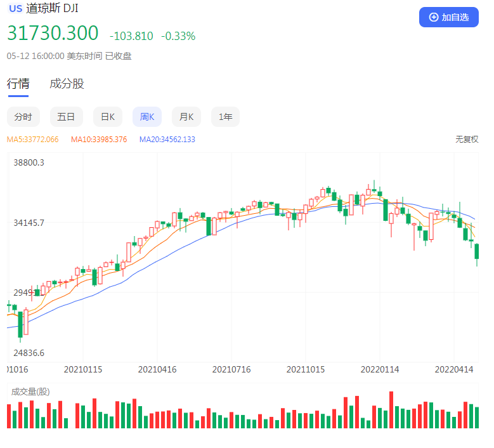The height and width of the screenshot is (448, 494).
Task: Click the MA5:33772.066 indicator label
Action: coord(33,140)
